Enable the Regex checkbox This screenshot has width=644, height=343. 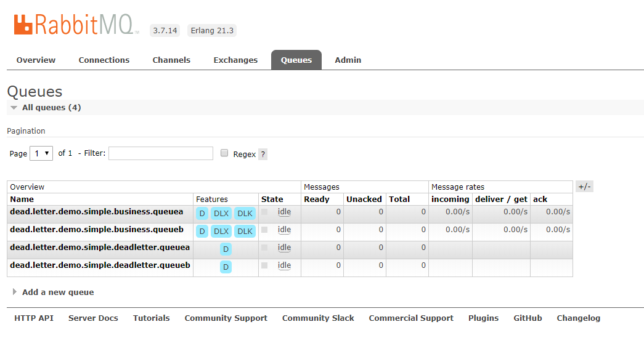pos(224,153)
